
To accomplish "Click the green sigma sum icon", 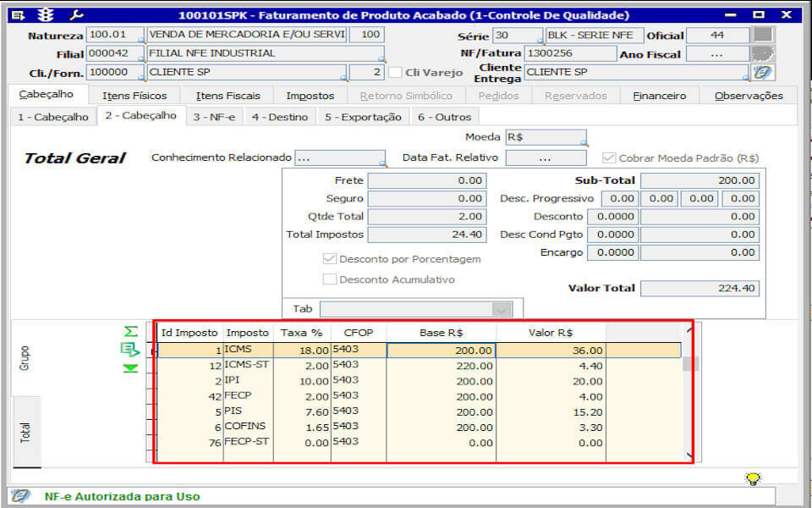I will pyautogui.click(x=130, y=331).
